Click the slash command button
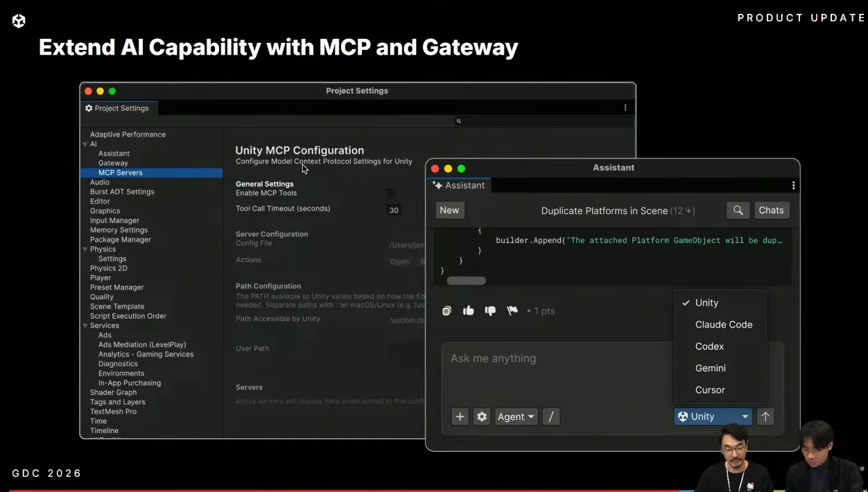Image resolution: width=868 pixels, height=492 pixels. pos(551,416)
